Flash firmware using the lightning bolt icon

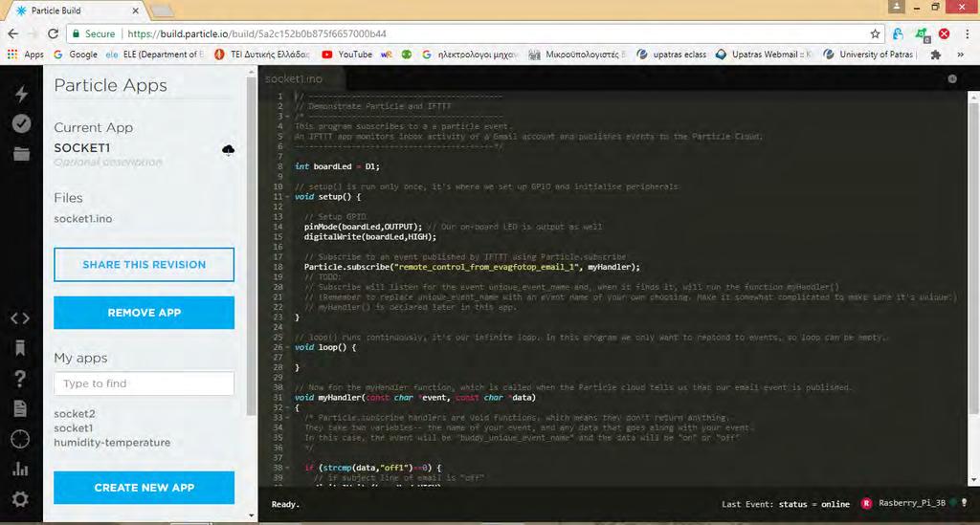point(21,94)
